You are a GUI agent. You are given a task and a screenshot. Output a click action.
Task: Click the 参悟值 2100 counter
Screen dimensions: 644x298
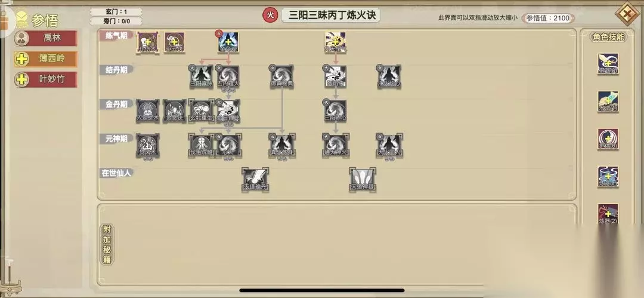[548, 18]
